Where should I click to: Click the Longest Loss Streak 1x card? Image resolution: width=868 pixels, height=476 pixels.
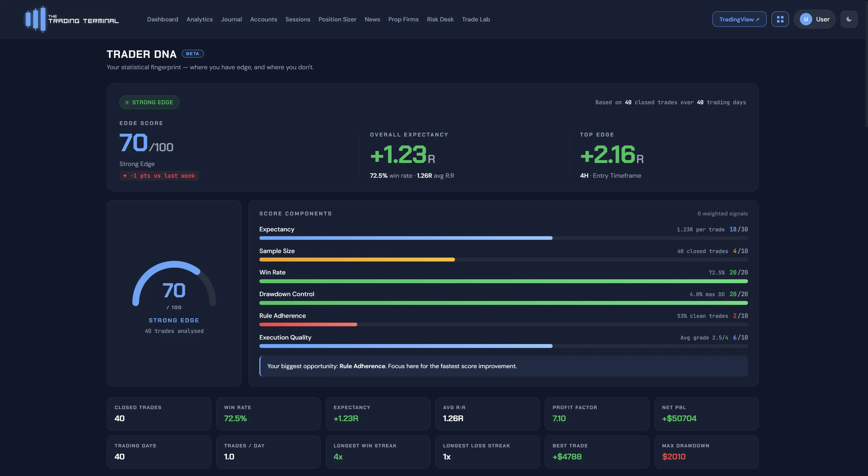point(487,452)
